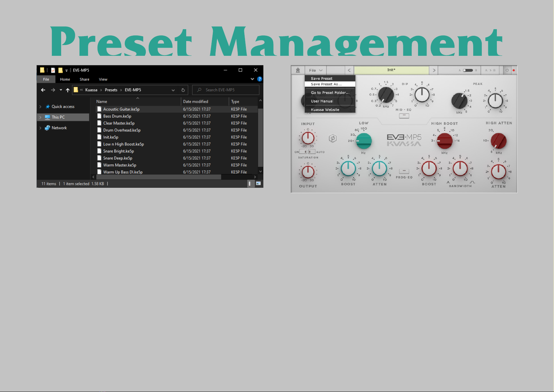Viewport: 554px width, 392px height.
Task: Click the breadcrumb overflow chevron before Kuassa
Action: coord(81,90)
